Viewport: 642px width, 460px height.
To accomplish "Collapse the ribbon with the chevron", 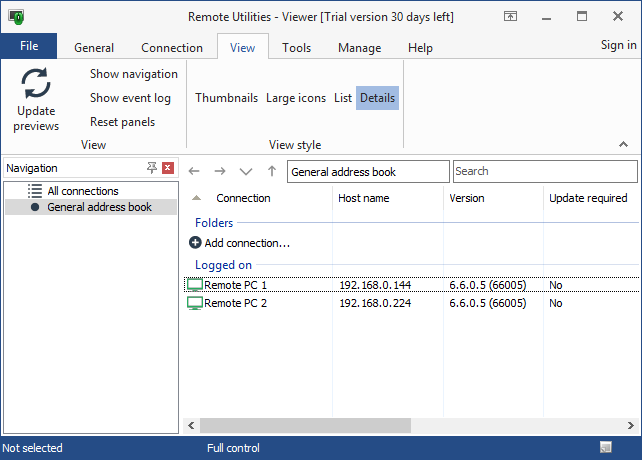I will point(623,144).
